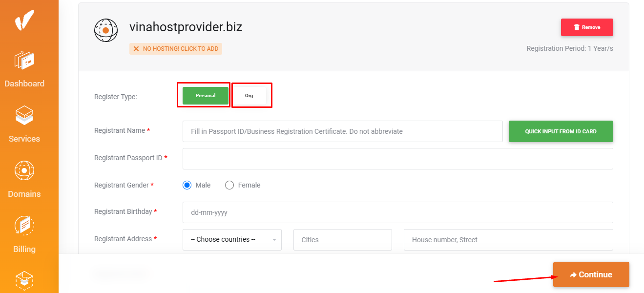The image size is (644, 293).
Task: Choose Personal register type
Action: pyautogui.click(x=206, y=96)
